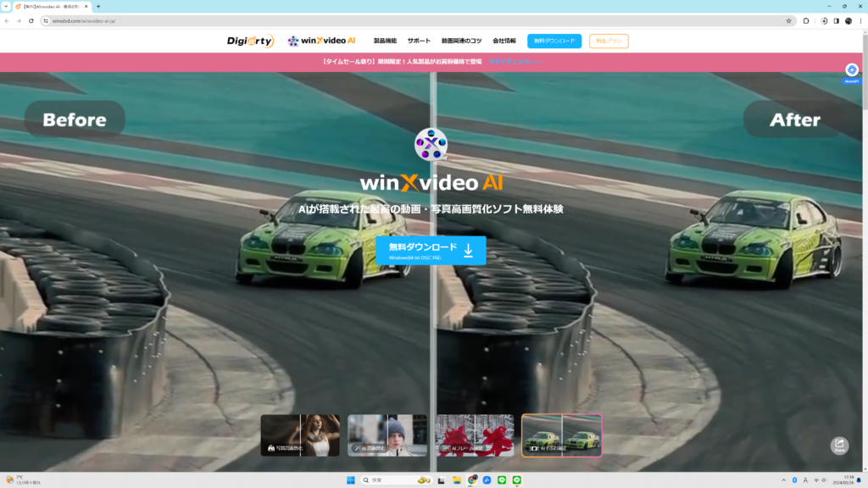868x488 pixels.
Task: Open the browser downloads icon
Action: (824, 21)
